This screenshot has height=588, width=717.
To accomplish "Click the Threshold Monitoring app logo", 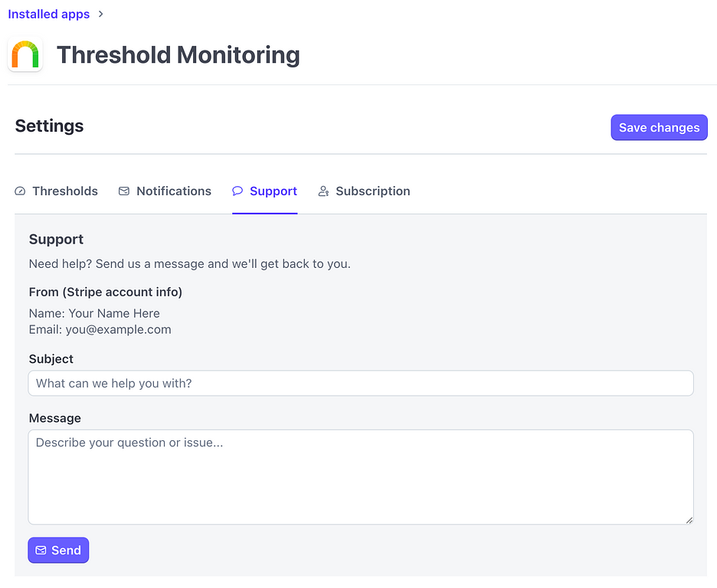I will point(25,55).
